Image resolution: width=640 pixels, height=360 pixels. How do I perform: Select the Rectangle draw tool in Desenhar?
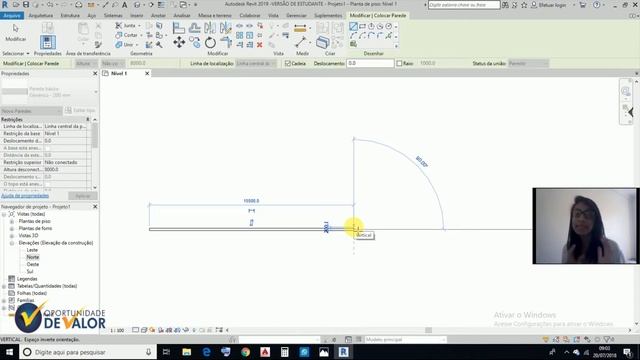click(x=362, y=27)
